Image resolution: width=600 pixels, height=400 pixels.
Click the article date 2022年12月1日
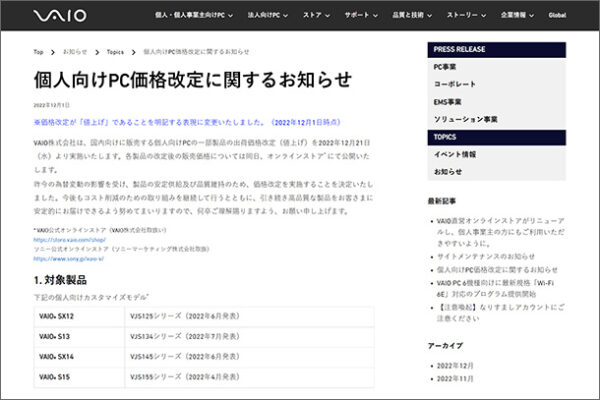click(52, 105)
